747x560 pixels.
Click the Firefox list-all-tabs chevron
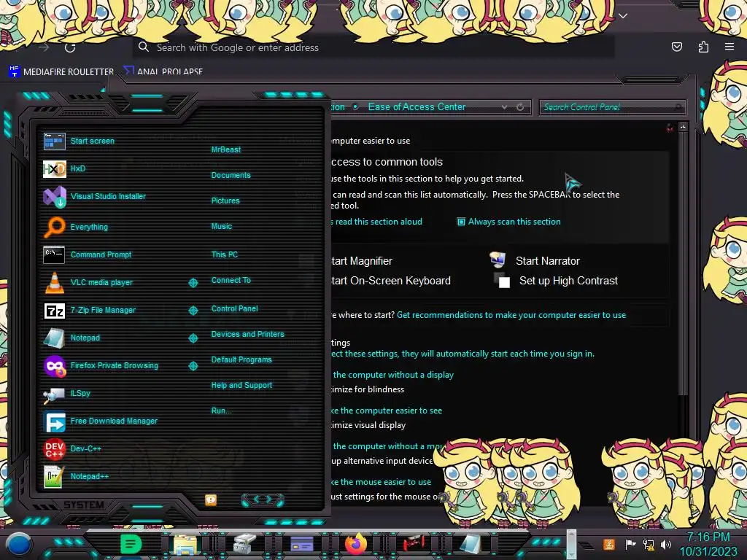(623, 16)
